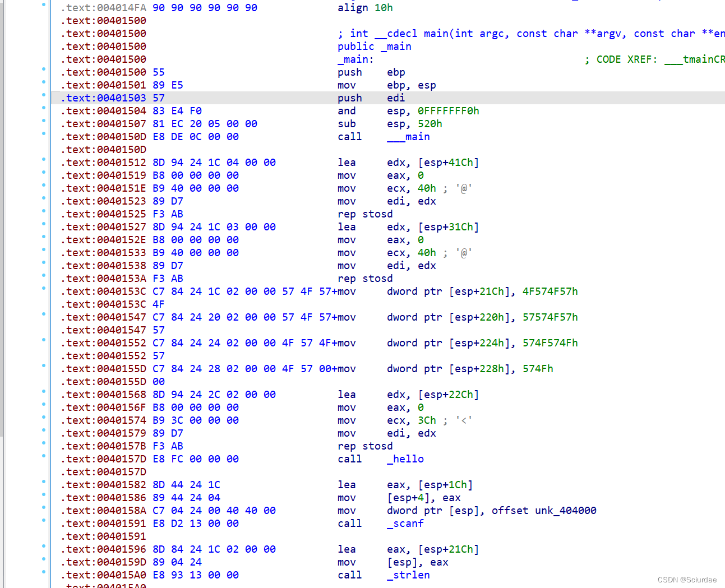Select the 520h stack size value
The width and height of the screenshot is (725, 588).
tap(430, 124)
